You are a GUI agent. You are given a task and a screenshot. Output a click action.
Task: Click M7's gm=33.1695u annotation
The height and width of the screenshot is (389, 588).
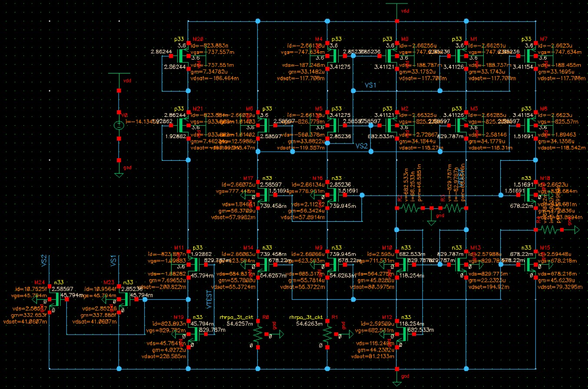556,72
